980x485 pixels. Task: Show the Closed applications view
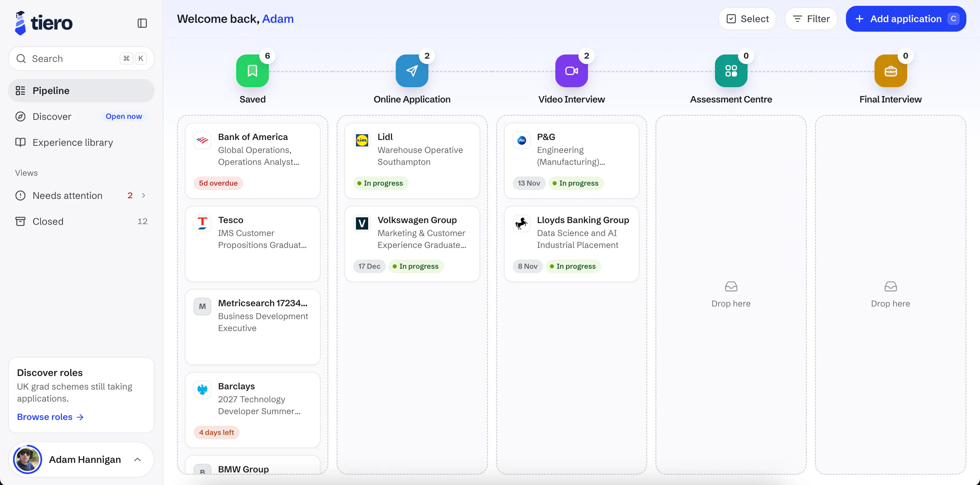(x=81, y=221)
